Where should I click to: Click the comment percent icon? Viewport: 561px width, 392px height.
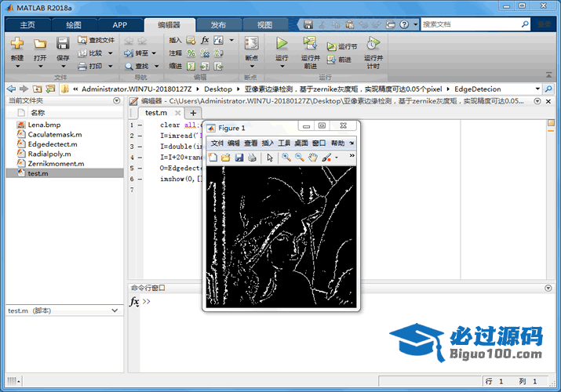tap(191, 53)
